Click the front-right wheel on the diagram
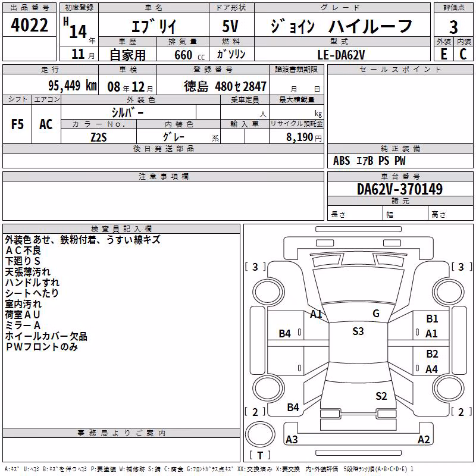The width and height of the screenshot is (476, 476). click(x=448, y=293)
